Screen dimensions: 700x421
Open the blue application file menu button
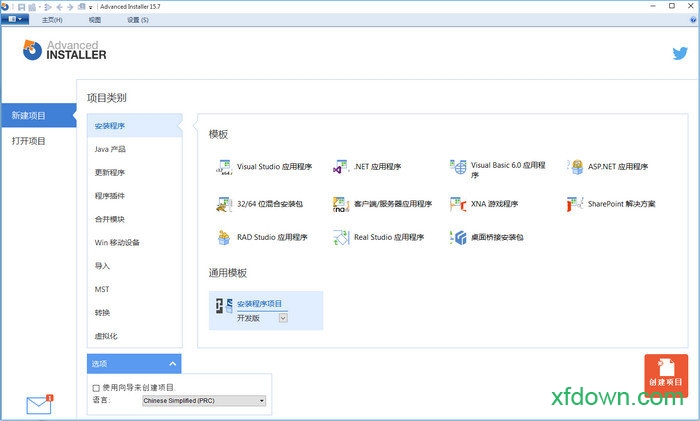point(15,19)
